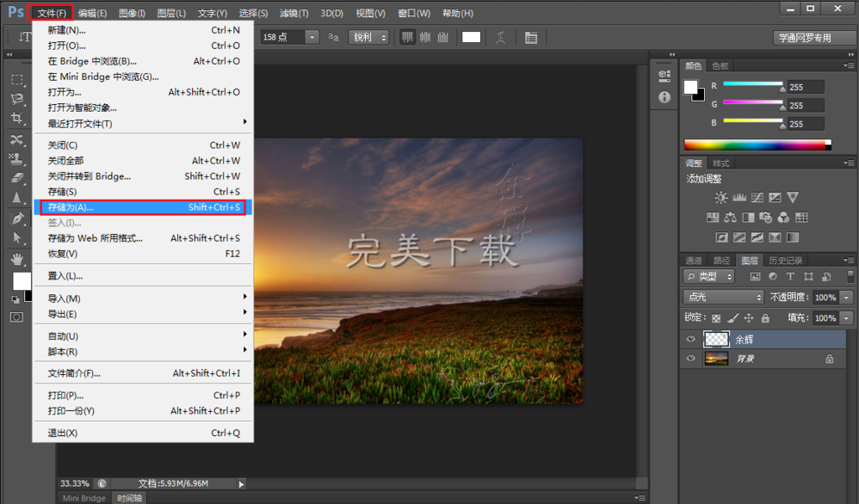The image size is (859, 504).
Task: Select the Crop tool
Action: (x=16, y=119)
